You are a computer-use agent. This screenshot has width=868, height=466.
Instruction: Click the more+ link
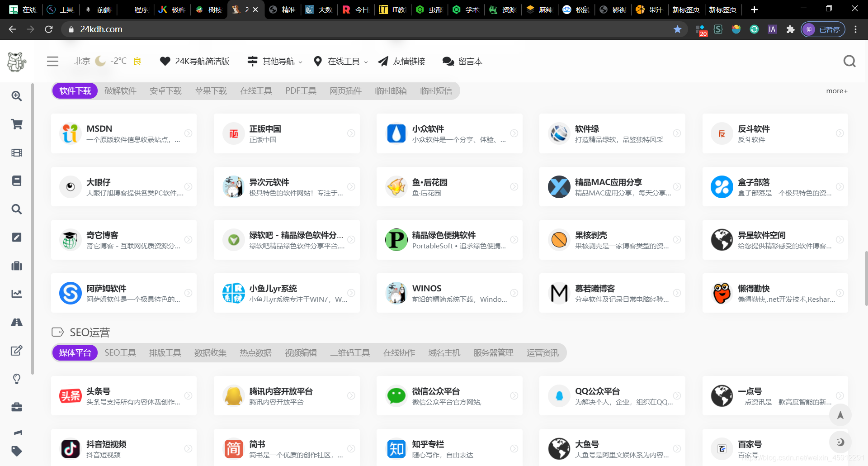click(837, 91)
